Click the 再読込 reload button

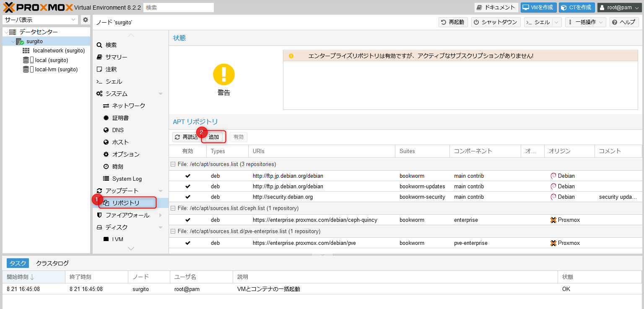pos(187,137)
